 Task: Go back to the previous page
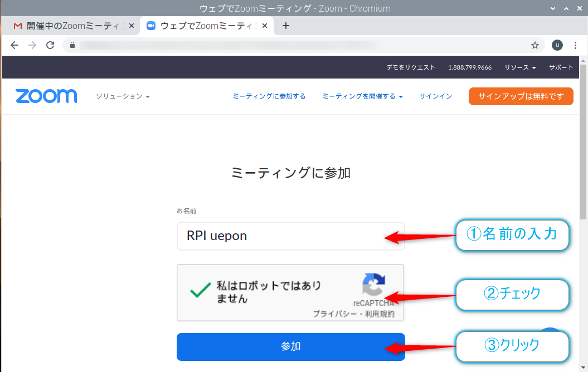(x=14, y=45)
